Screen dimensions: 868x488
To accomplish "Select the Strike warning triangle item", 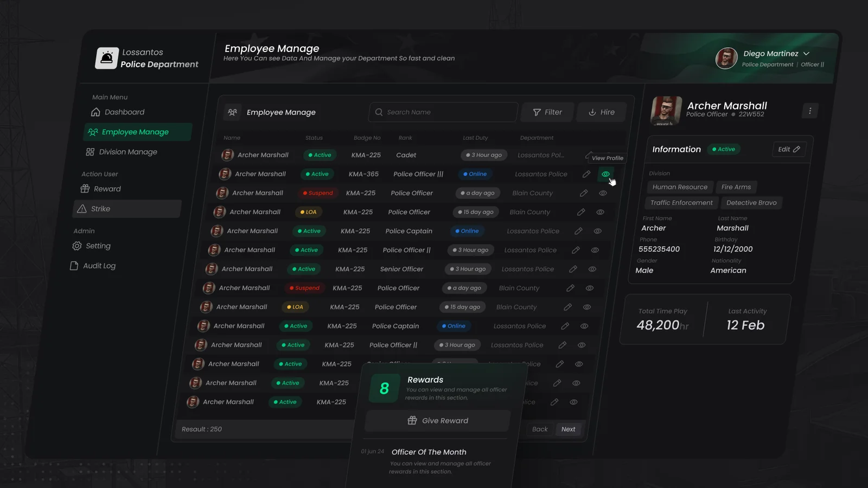I will point(82,209).
